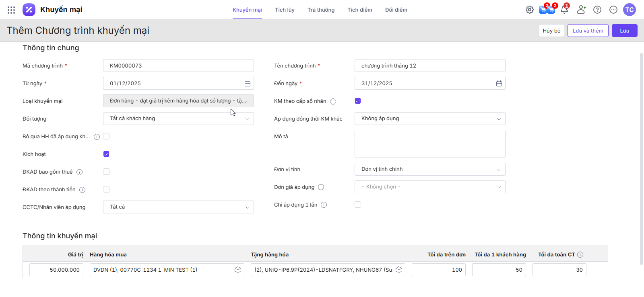Enable Chỉ áp dụng 1 lần checkbox
The image size is (644, 297).
point(358,205)
